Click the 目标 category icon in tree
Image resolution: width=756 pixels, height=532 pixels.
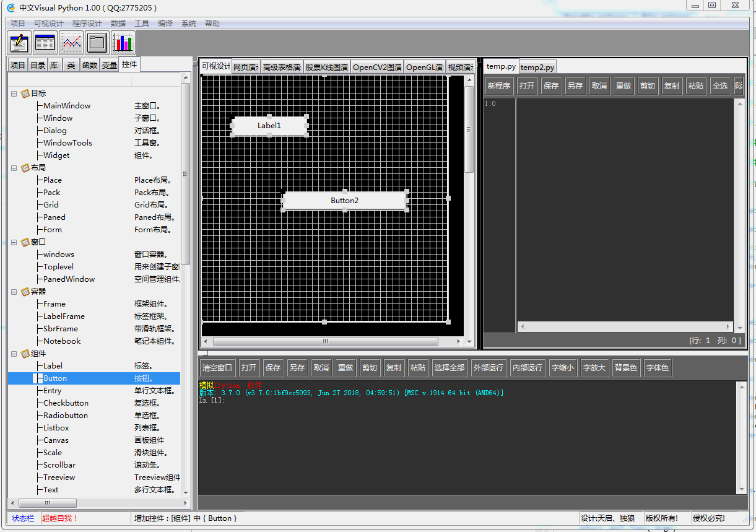pyautogui.click(x=25, y=94)
